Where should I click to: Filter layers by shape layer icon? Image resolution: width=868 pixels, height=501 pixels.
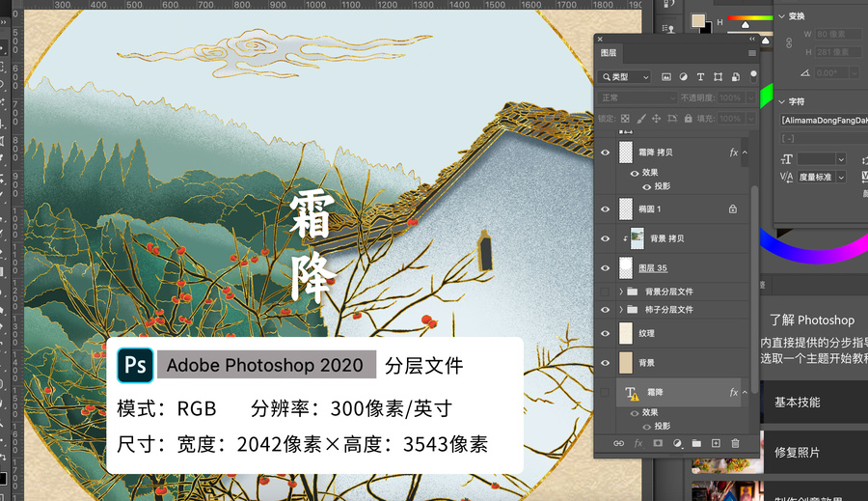pyautogui.click(x=718, y=77)
